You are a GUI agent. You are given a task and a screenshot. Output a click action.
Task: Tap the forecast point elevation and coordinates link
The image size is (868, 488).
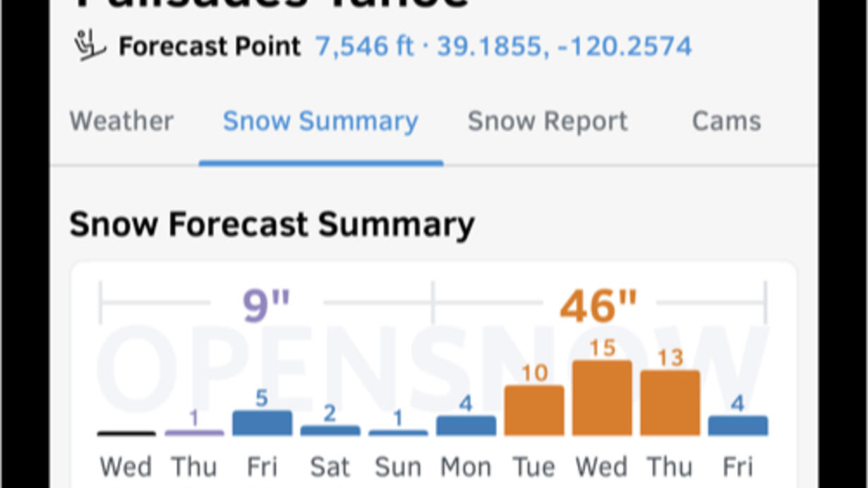click(503, 47)
